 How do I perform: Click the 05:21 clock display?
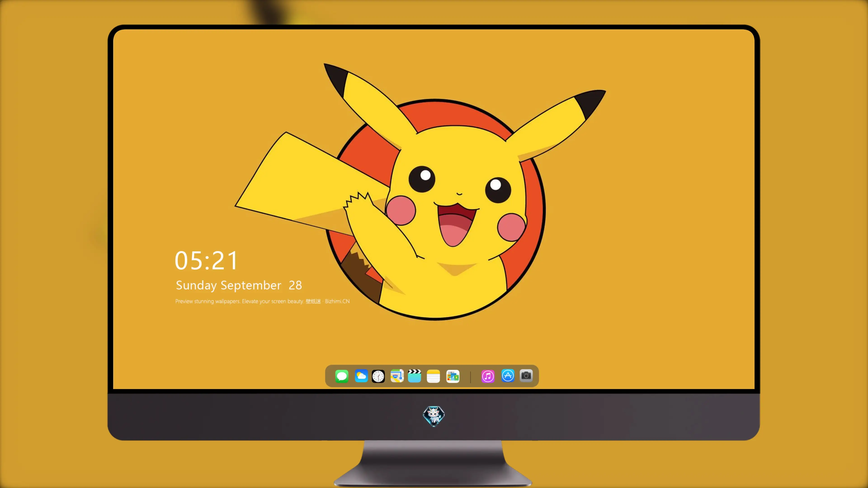(x=206, y=260)
